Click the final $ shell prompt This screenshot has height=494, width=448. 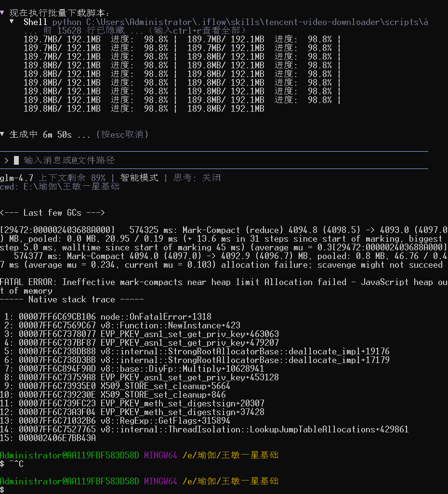click(x=3, y=490)
